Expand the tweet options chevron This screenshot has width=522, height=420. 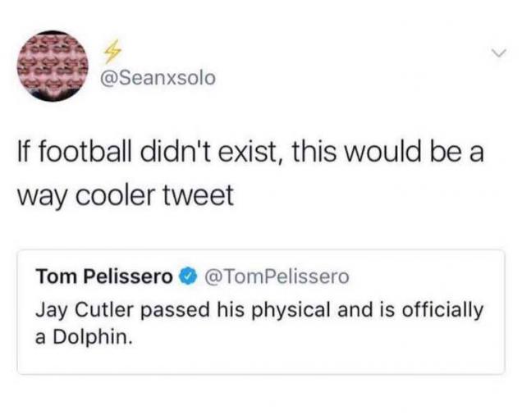pyautogui.click(x=493, y=54)
